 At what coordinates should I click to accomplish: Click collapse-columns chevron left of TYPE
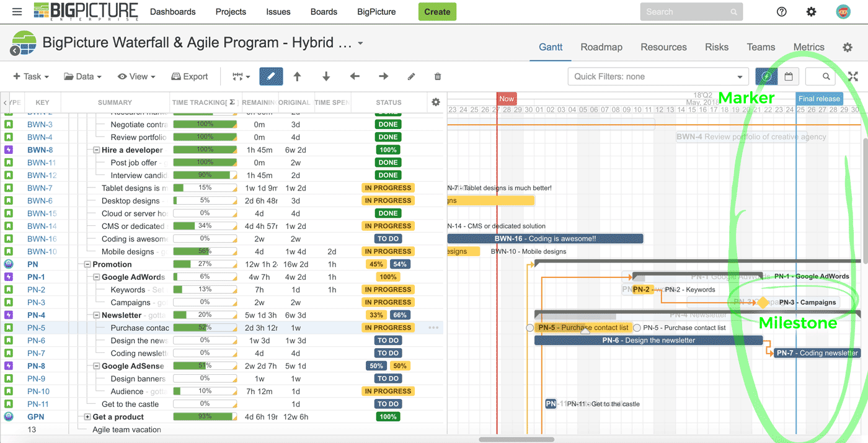point(5,102)
